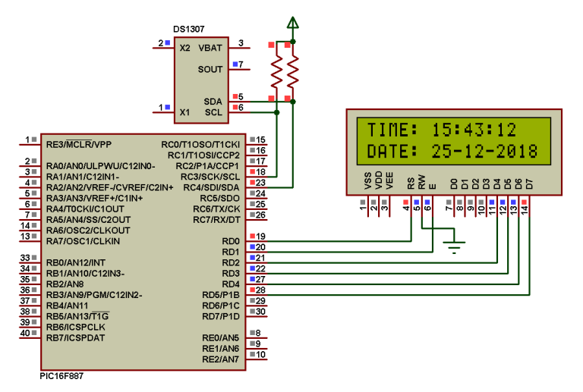Click the RD5/P1B pin label
Viewport: 583px width, 392px height.
click(221, 295)
